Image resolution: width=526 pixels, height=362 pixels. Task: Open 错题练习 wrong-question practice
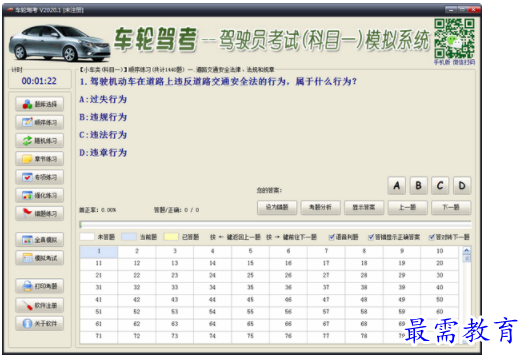[x=40, y=213]
